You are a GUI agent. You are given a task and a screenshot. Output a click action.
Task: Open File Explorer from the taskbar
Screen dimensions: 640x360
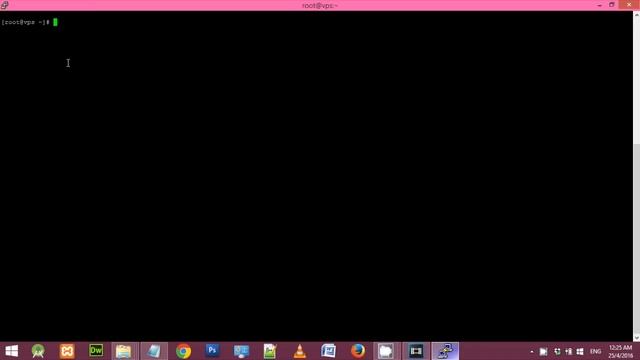tap(123, 351)
